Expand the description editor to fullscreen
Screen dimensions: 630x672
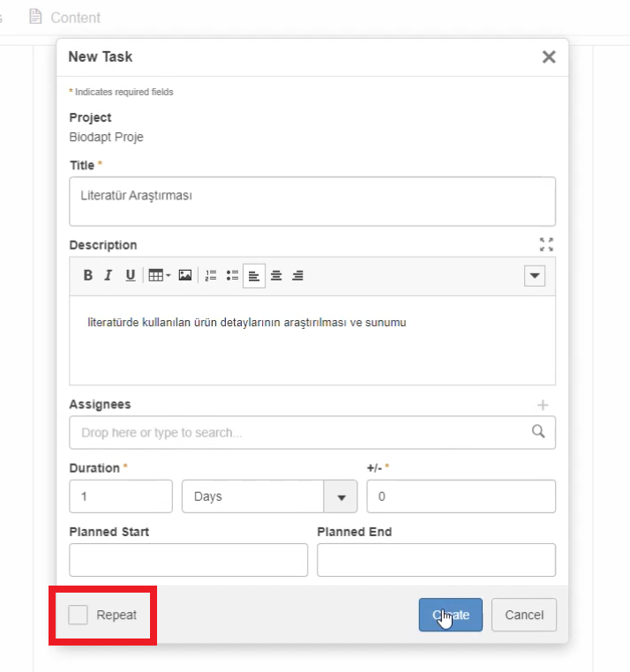pos(546,245)
